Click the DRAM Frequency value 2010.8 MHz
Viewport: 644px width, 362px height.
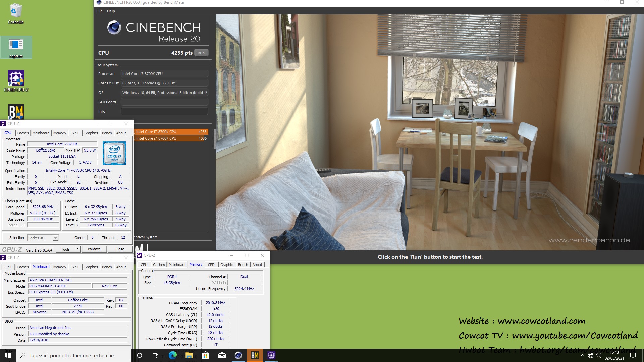[215, 303]
